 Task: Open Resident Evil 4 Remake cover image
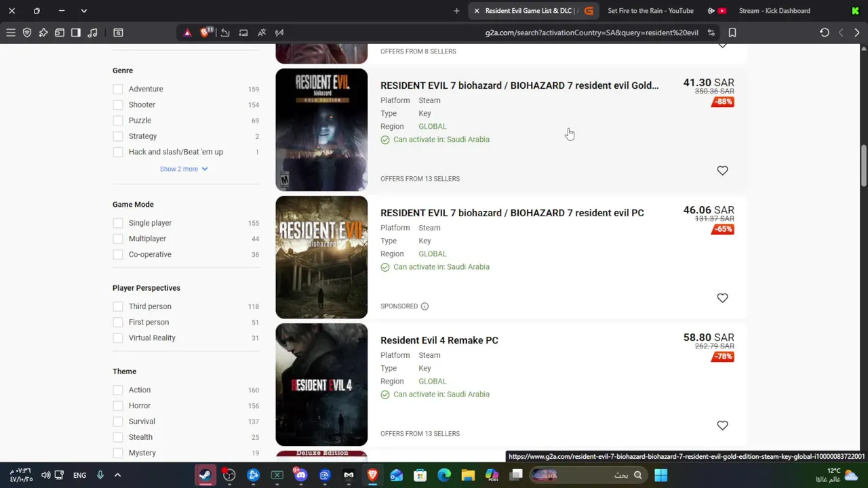coord(321,384)
